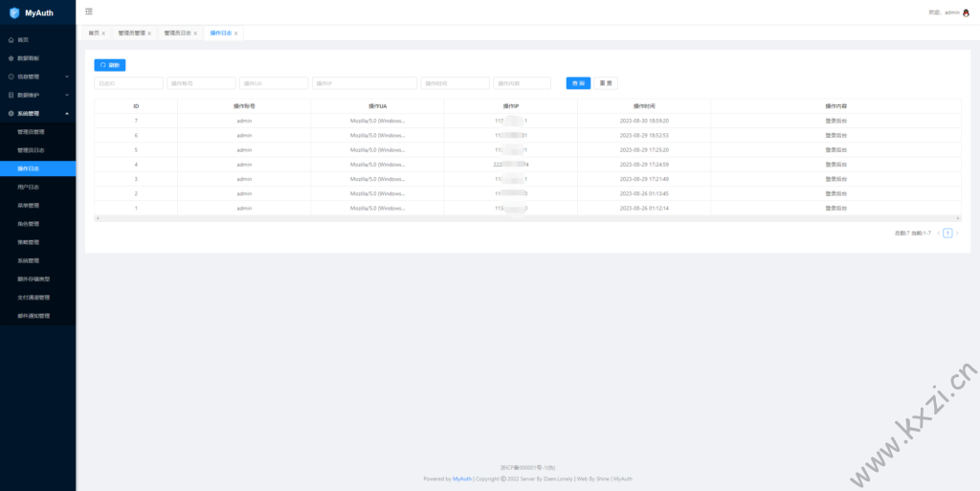Image resolution: width=980 pixels, height=491 pixels.
Task: Expand the 数据维护 menu arrow
Action: click(67, 95)
